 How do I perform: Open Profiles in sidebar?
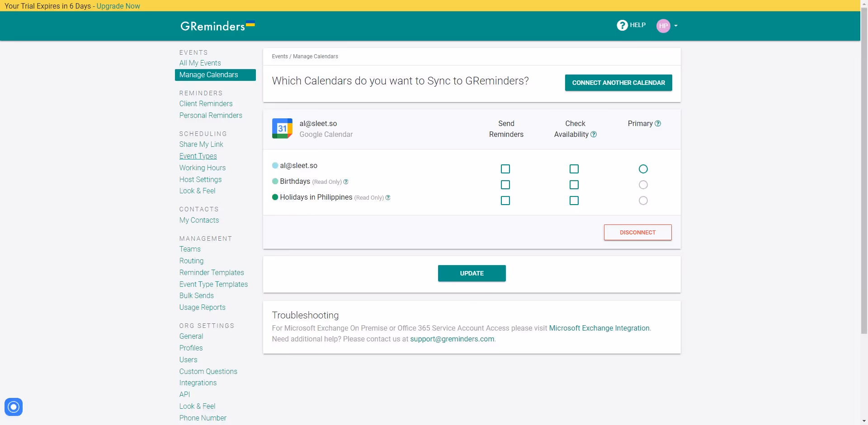point(191,348)
